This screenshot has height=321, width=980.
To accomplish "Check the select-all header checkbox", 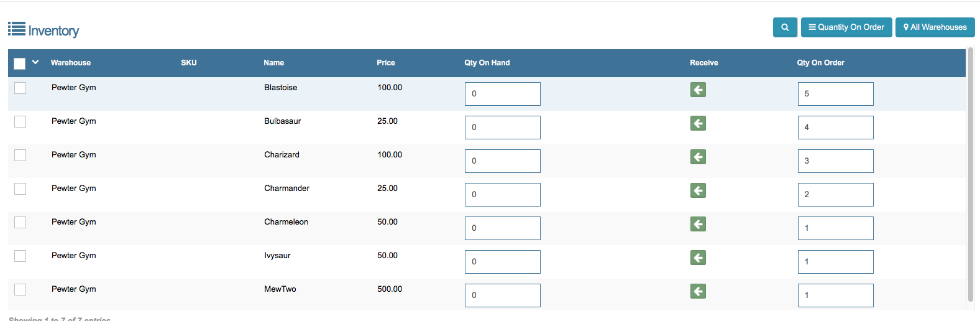I will click(20, 63).
